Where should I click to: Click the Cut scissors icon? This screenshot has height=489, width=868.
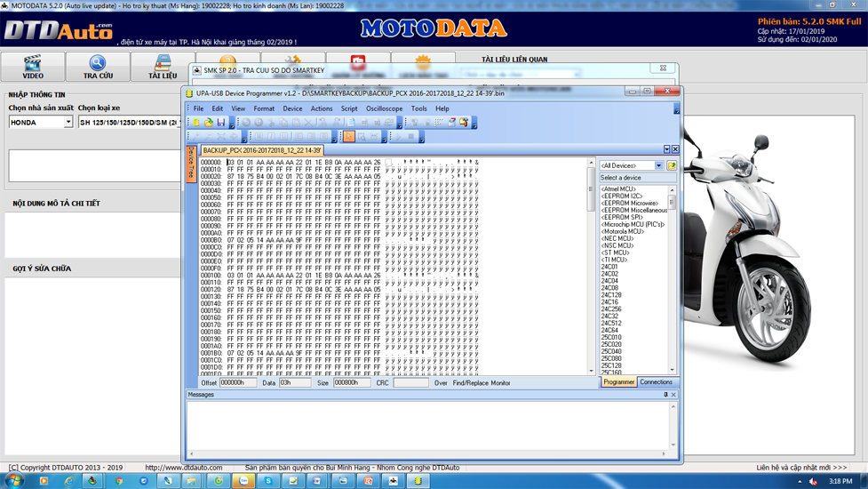[271, 123]
